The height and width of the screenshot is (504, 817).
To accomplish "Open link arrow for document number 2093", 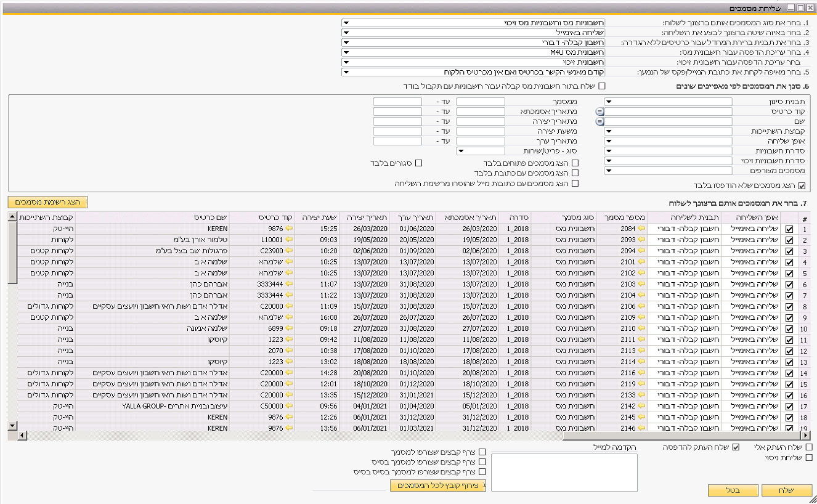I will click(641, 240).
